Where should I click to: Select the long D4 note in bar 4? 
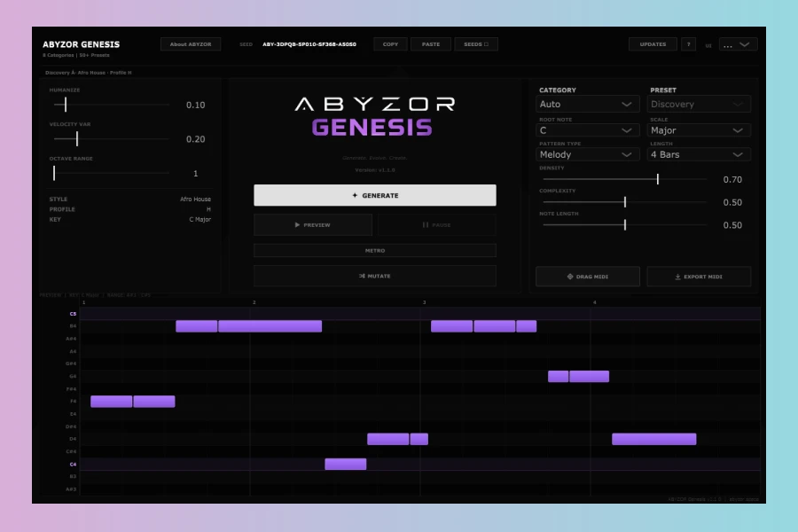click(654, 439)
